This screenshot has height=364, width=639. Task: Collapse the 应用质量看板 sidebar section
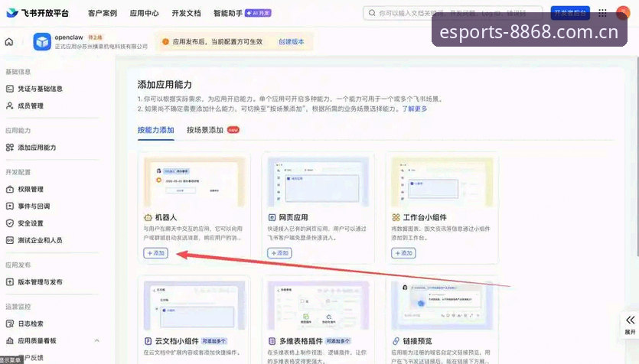(x=97, y=340)
